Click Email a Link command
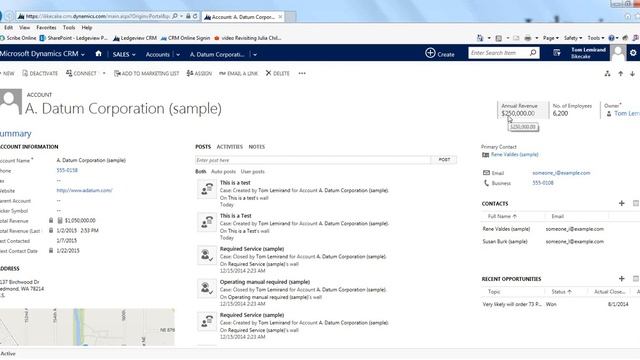This screenshot has height=360, width=640. click(x=239, y=73)
